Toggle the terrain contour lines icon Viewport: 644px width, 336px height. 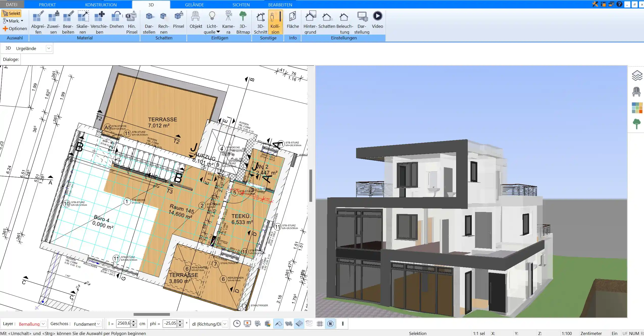[309, 324]
